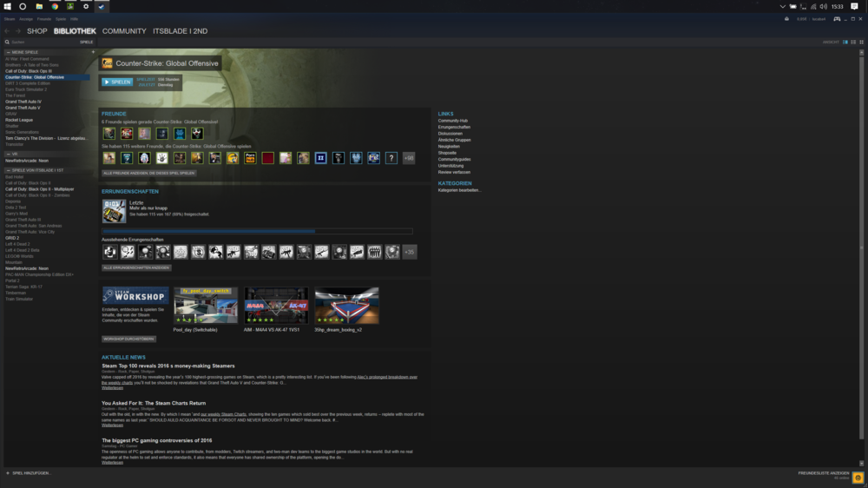Open the +98 more friends tile
Viewport: 868px width, 488px height.
409,158
